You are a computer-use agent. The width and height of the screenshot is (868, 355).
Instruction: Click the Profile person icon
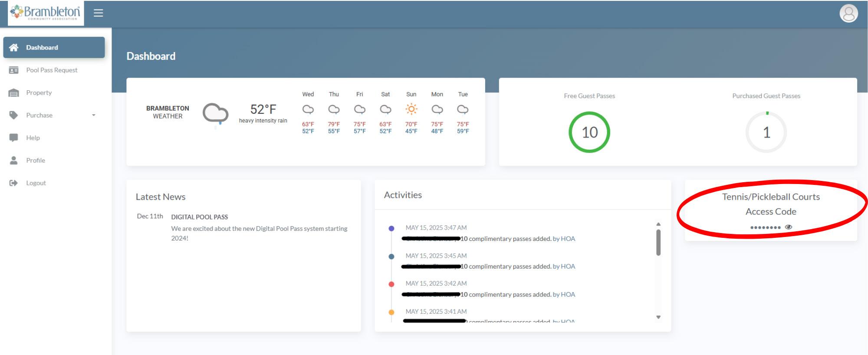click(14, 160)
